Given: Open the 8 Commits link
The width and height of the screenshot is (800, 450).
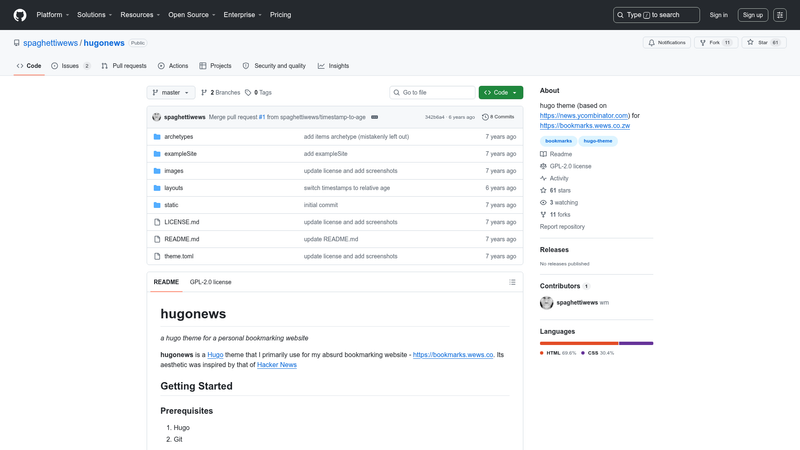Looking at the screenshot, I should (x=498, y=117).
